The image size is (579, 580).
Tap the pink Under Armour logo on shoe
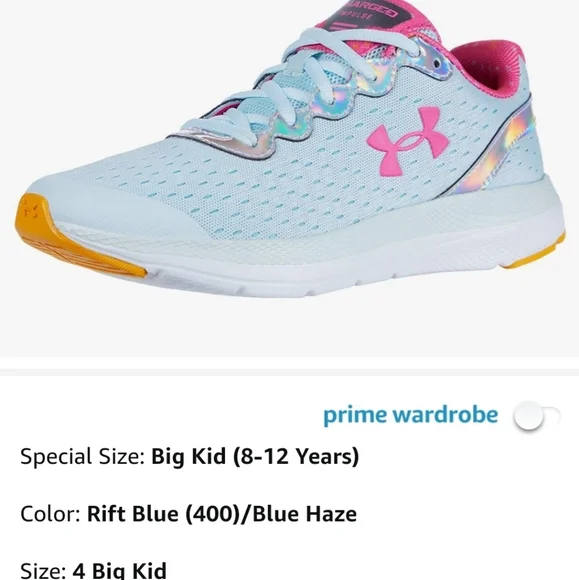point(408,141)
